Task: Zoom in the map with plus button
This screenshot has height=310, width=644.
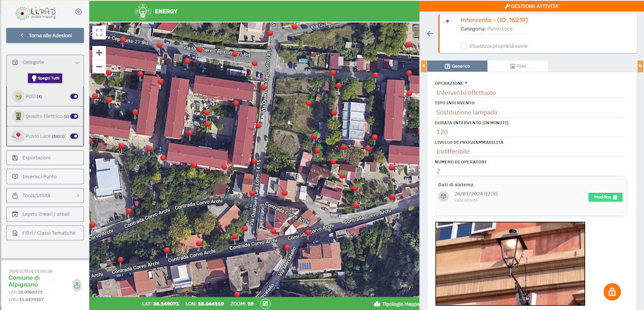Action: point(99,53)
